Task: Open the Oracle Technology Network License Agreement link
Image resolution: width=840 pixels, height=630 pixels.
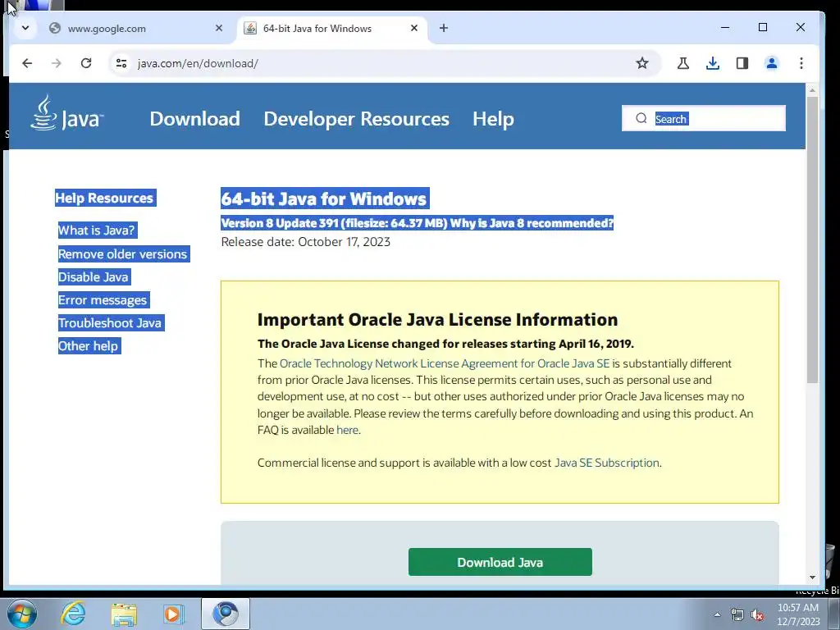Action: click(445, 363)
